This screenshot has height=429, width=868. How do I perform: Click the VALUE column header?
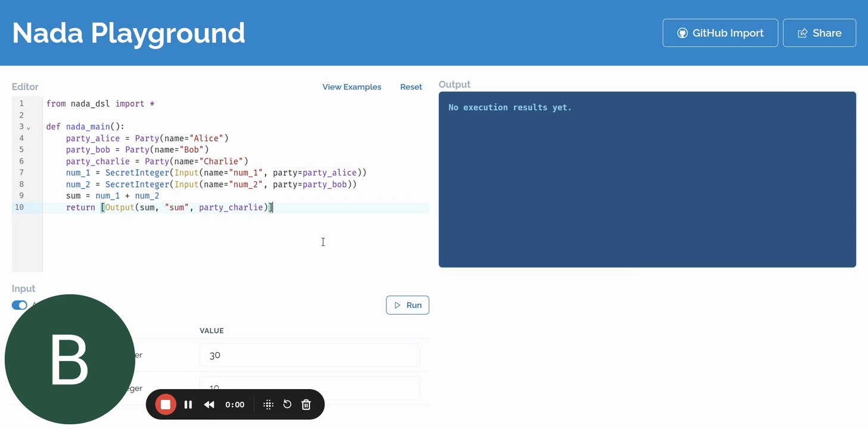(212, 331)
